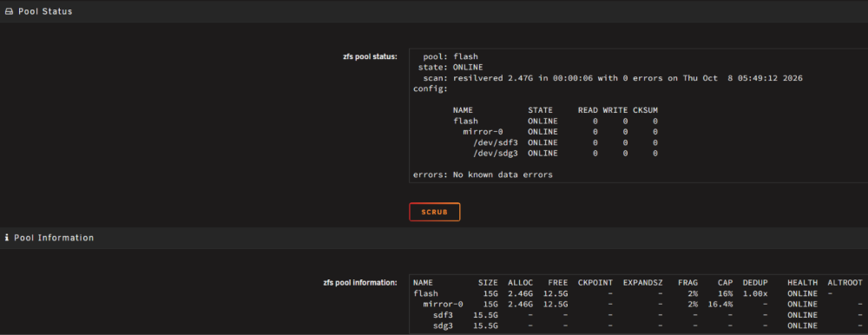Click ONLINE state of the /dev/sdf3 row
The image size is (868, 335).
542,142
